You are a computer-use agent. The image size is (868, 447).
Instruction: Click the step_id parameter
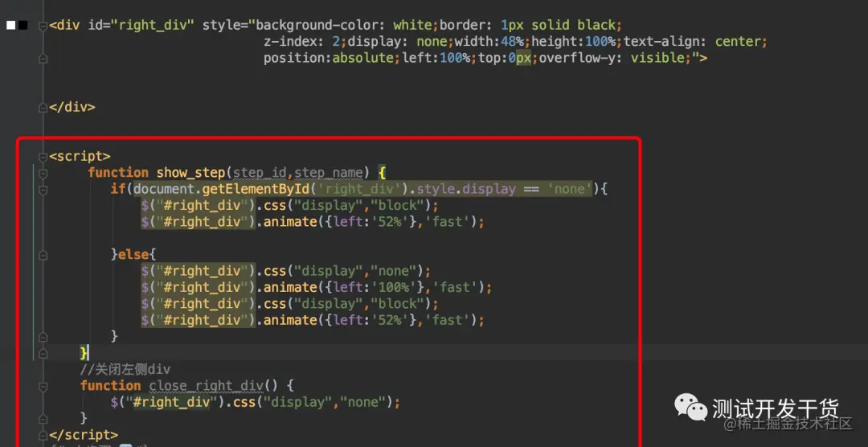259,173
